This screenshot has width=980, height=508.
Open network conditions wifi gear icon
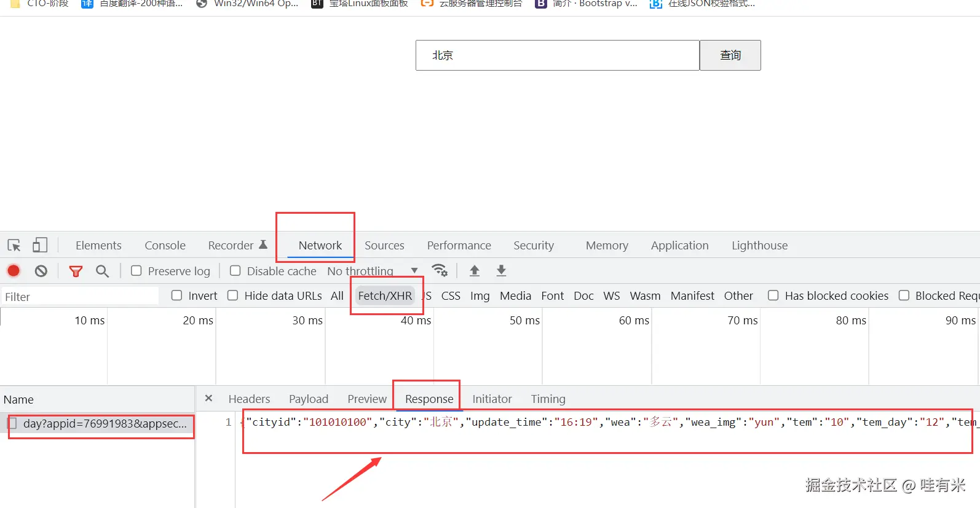pos(440,270)
